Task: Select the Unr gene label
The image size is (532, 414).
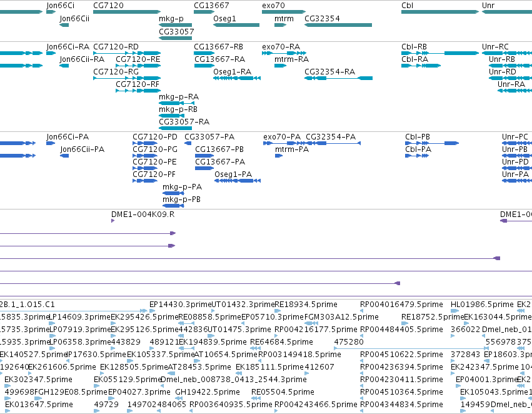Action: tap(488, 6)
